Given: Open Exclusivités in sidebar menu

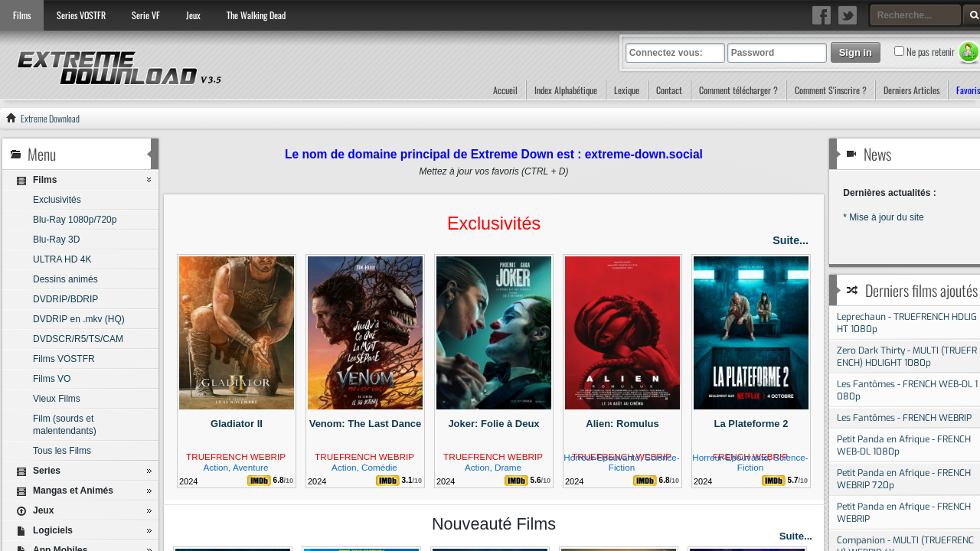Looking at the screenshot, I should point(57,200).
